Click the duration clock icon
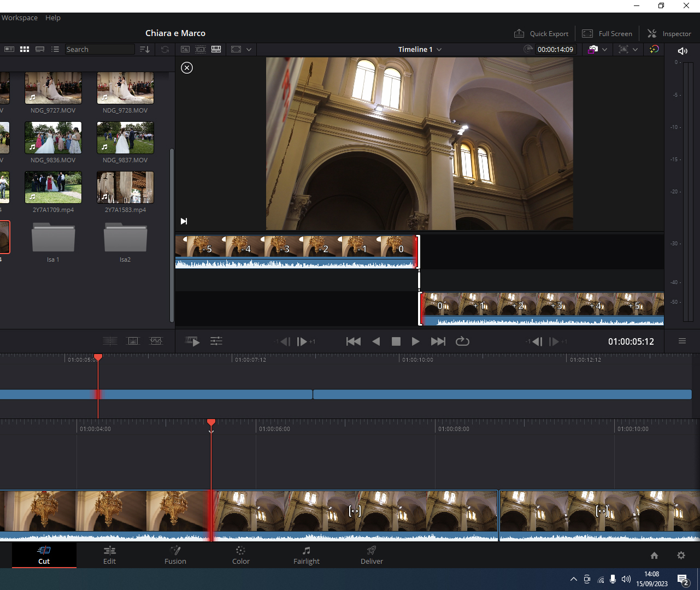 click(x=528, y=49)
